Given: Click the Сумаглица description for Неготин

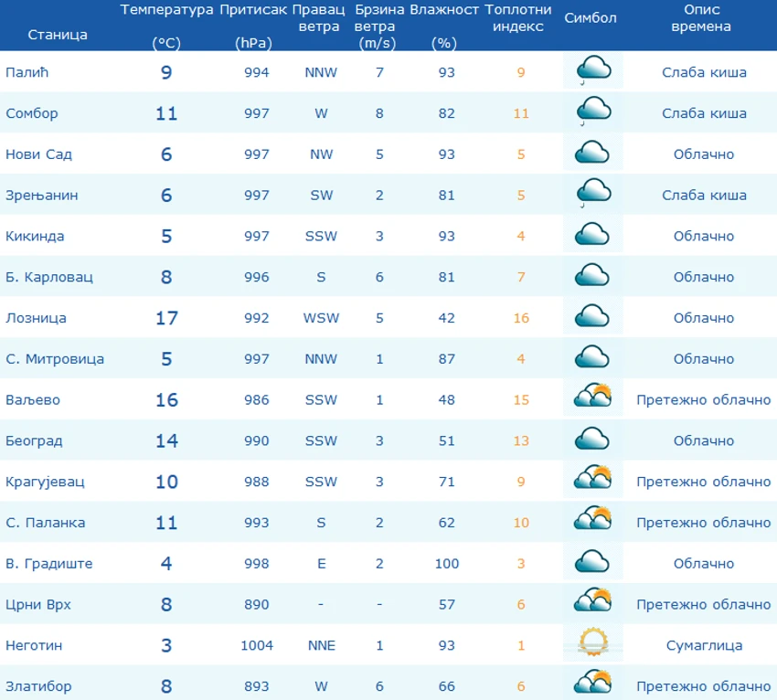Looking at the screenshot, I should coord(704,645).
